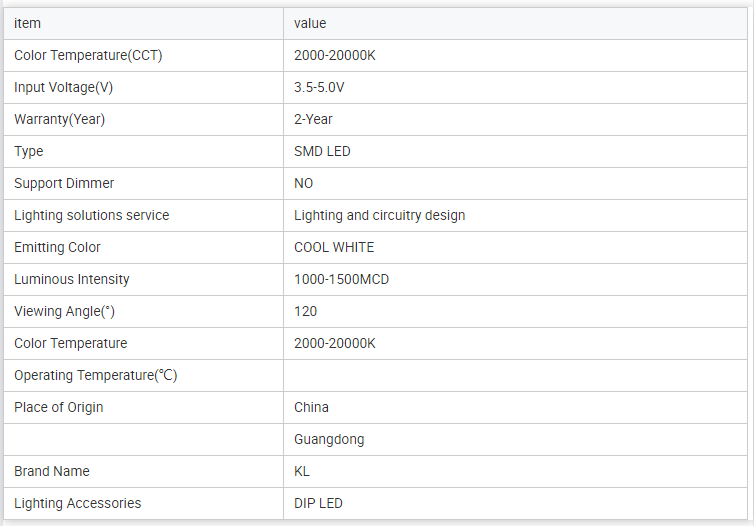This screenshot has height=526, width=754.
Task: Select the "Color Temperature(CCT)" label cell
Action: click(x=88, y=55)
